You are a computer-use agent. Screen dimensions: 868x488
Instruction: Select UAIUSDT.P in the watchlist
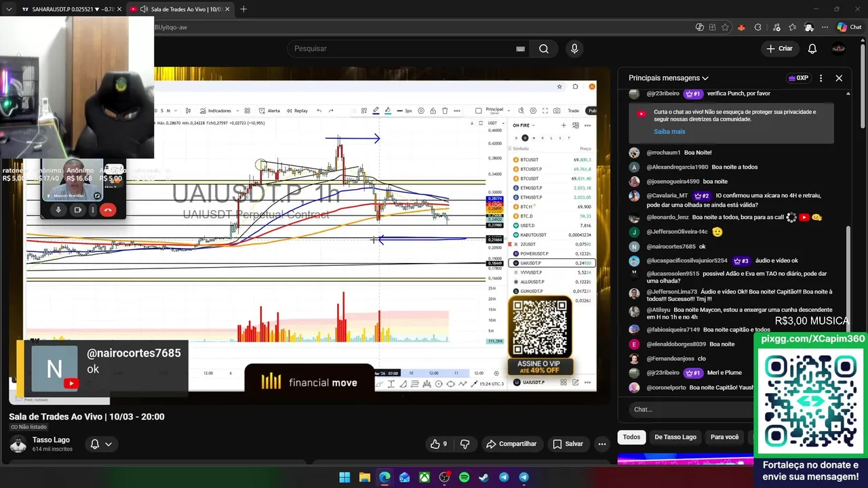pyautogui.click(x=553, y=263)
